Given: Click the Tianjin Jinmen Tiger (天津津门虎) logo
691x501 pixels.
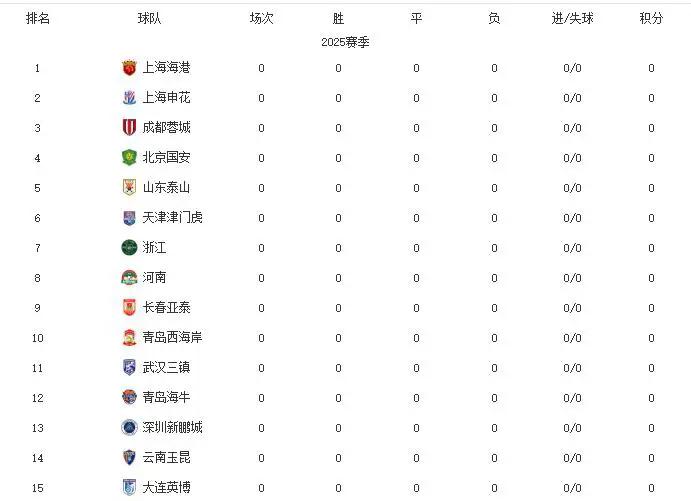Looking at the screenshot, I should coord(129,218).
